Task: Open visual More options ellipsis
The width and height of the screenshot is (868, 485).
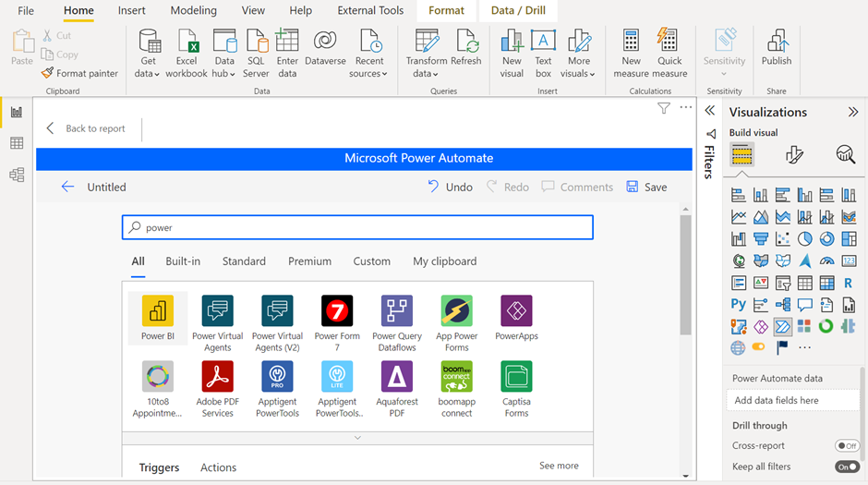Action: [686, 107]
